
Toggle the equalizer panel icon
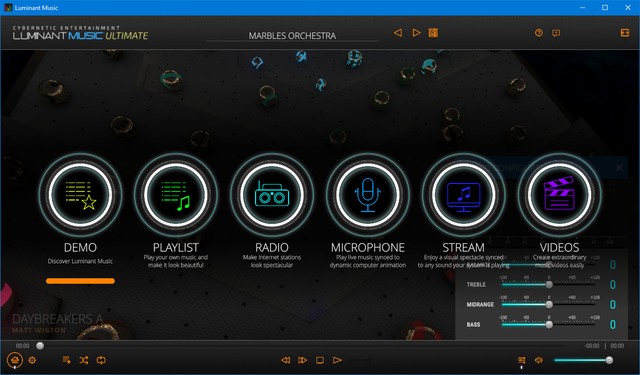tap(521, 360)
